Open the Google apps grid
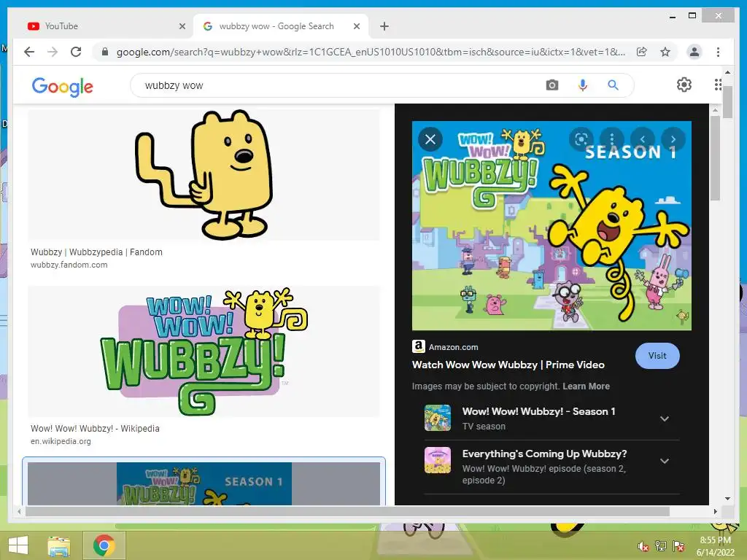The height and width of the screenshot is (560, 747). coord(718,85)
